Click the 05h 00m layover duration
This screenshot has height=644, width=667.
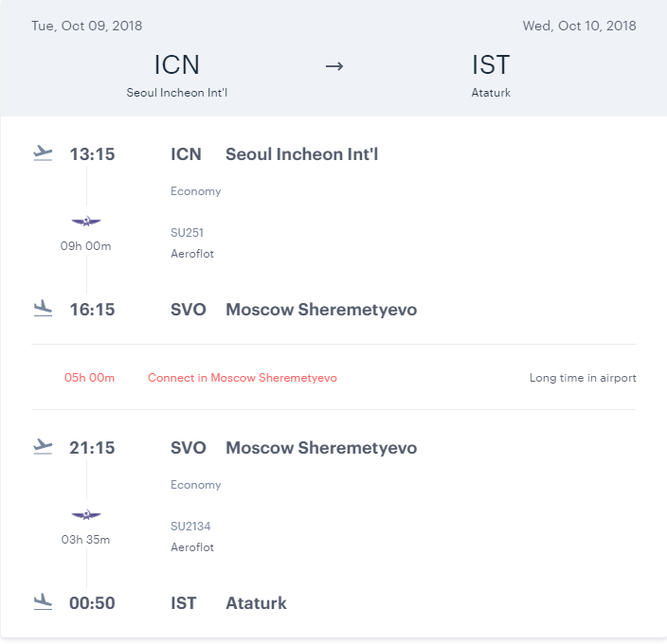[x=89, y=378]
